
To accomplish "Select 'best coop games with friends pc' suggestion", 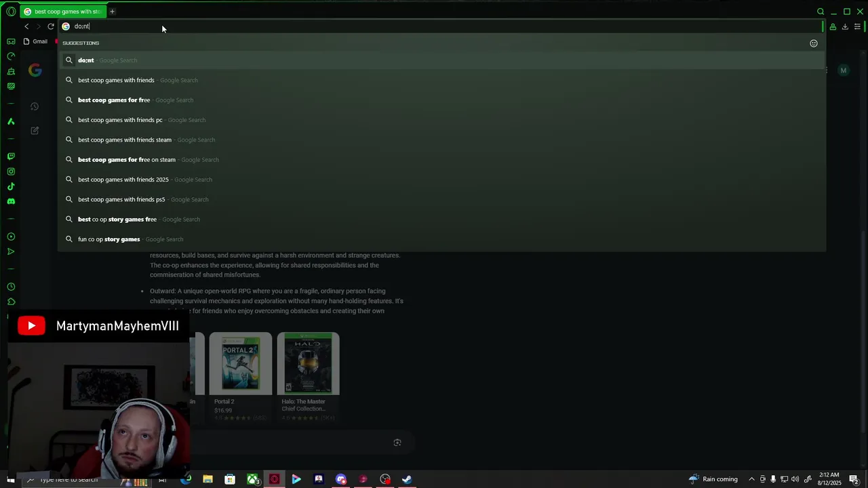I will [x=441, y=120].
